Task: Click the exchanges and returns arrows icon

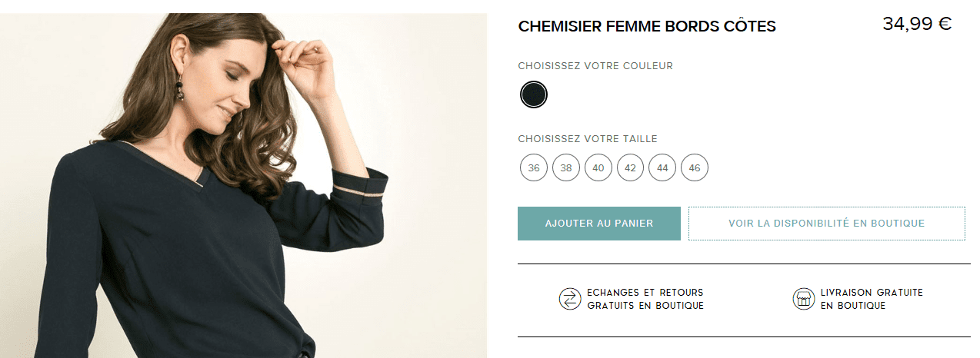Action: pyautogui.click(x=570, y=299)
